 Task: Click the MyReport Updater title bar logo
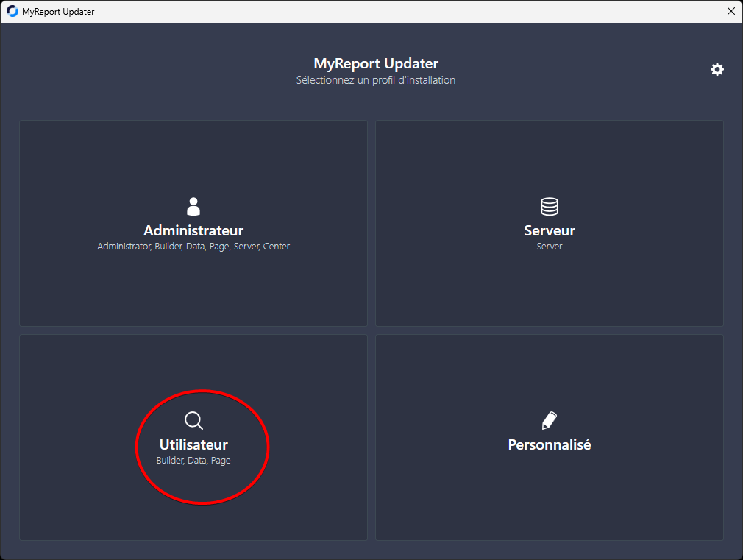[x=13, y=11]
